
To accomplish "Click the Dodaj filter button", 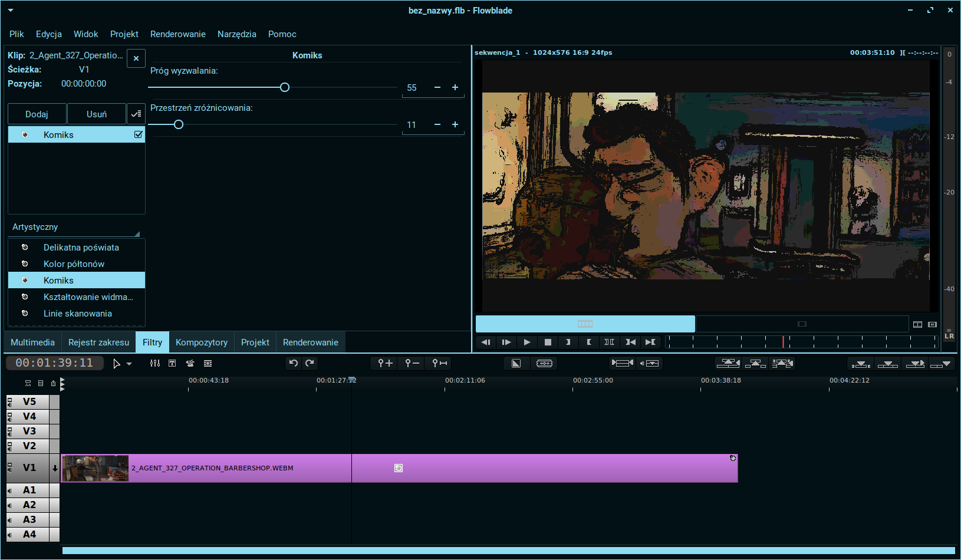I will tap(37, 114).
